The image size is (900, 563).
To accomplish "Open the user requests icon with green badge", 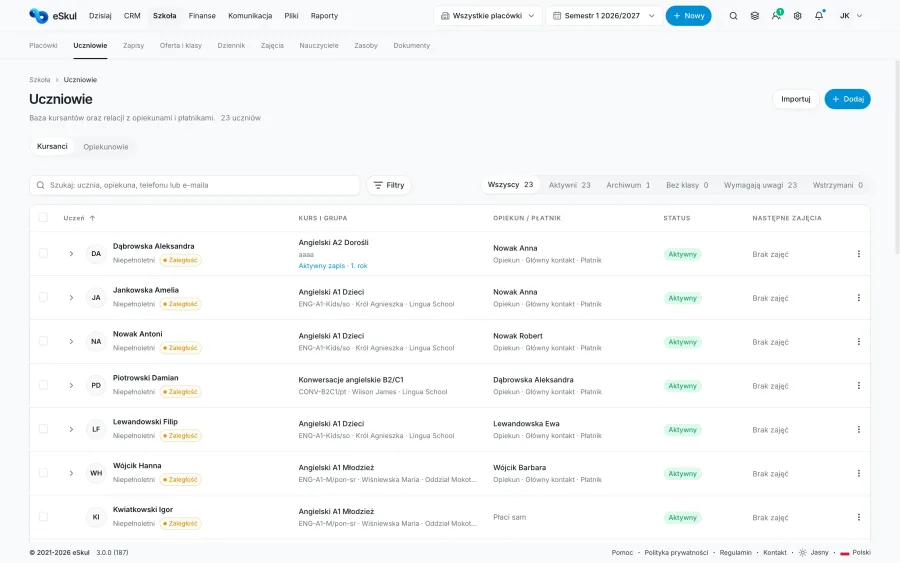I will pyautogui.click(x=777, y=15).
